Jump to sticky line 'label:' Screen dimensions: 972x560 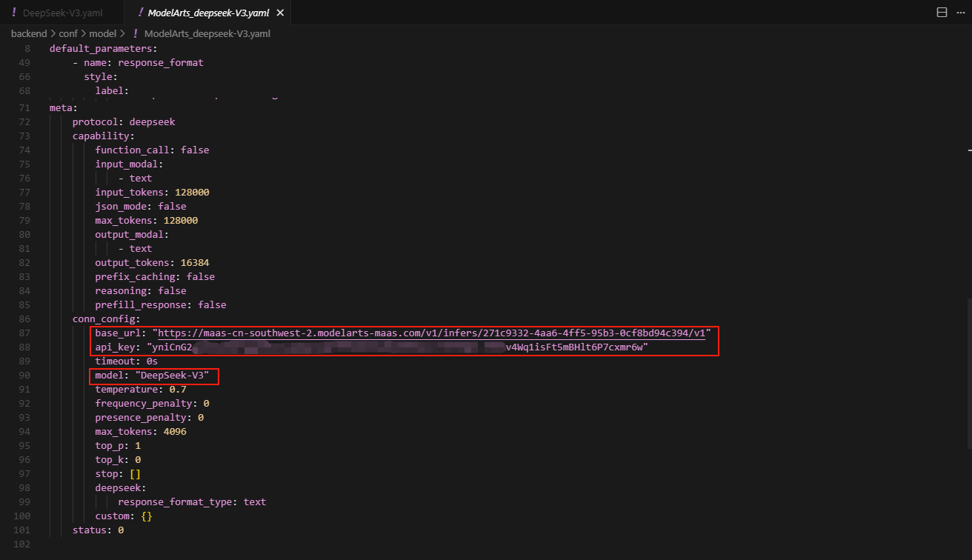(112, 90)
